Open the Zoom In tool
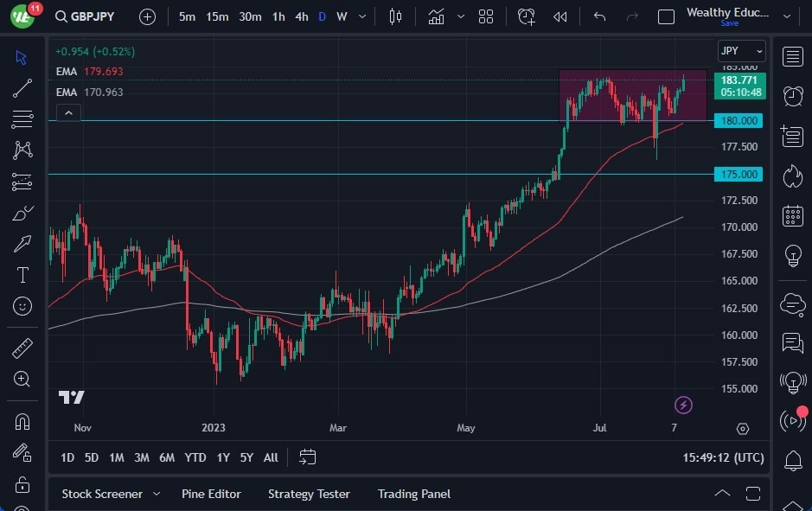The height and width of the screenshot is (511, 812). click(x=22, y=379)
